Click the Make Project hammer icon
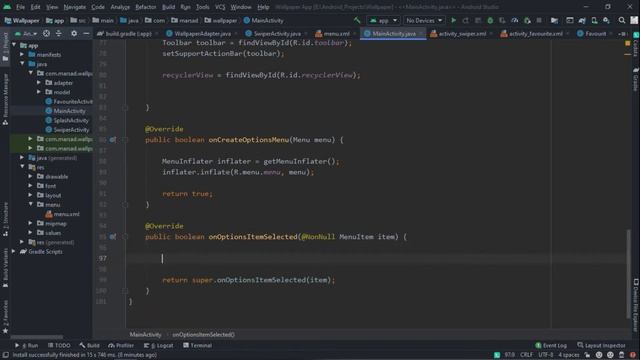This screenshot has height=360, width=640. (x=357, y=20)
